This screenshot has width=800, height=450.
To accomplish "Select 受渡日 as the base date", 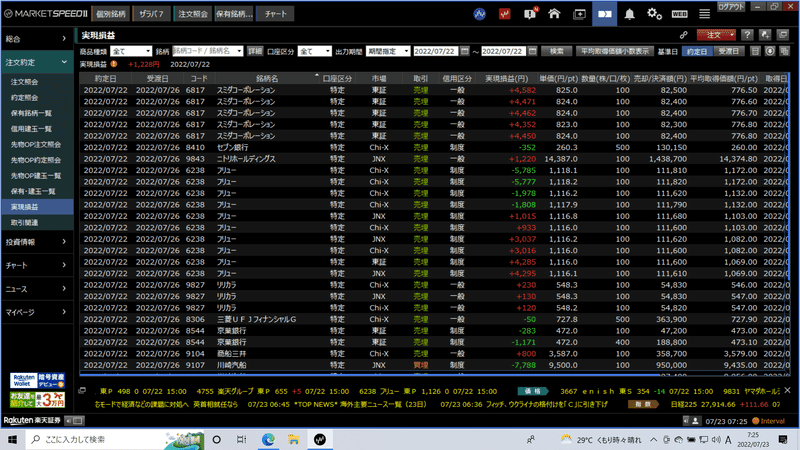I will click(729, 51).
